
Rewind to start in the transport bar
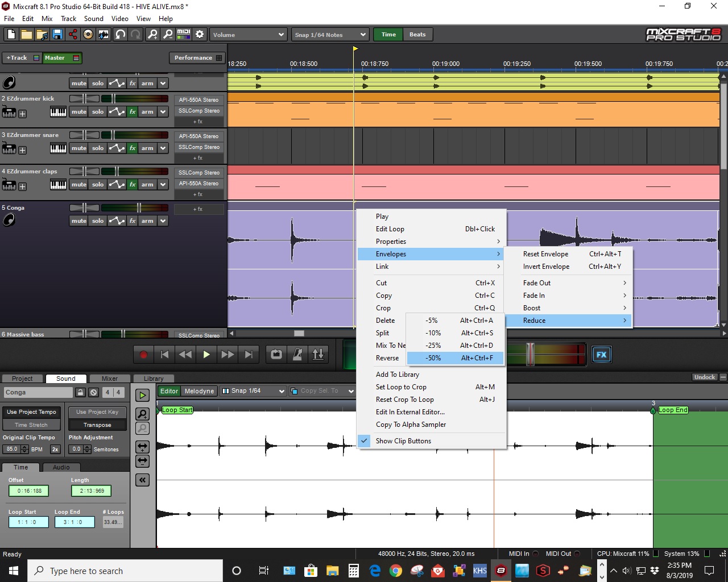(164, 355)
